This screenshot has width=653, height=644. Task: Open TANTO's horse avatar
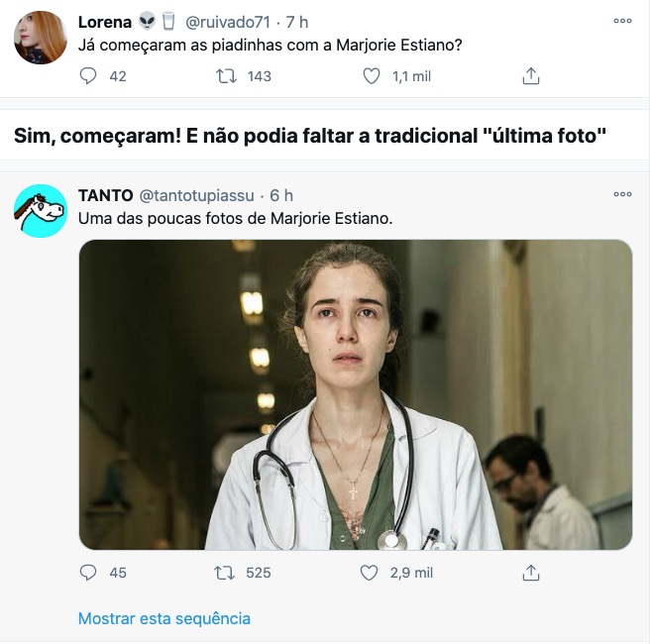[x=41, y=210]
